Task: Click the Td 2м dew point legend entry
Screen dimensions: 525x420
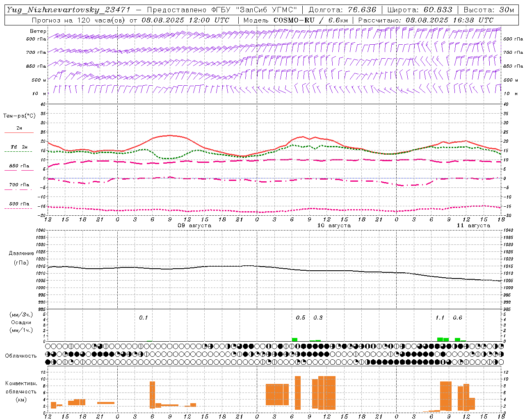Action: coord(19,147)
